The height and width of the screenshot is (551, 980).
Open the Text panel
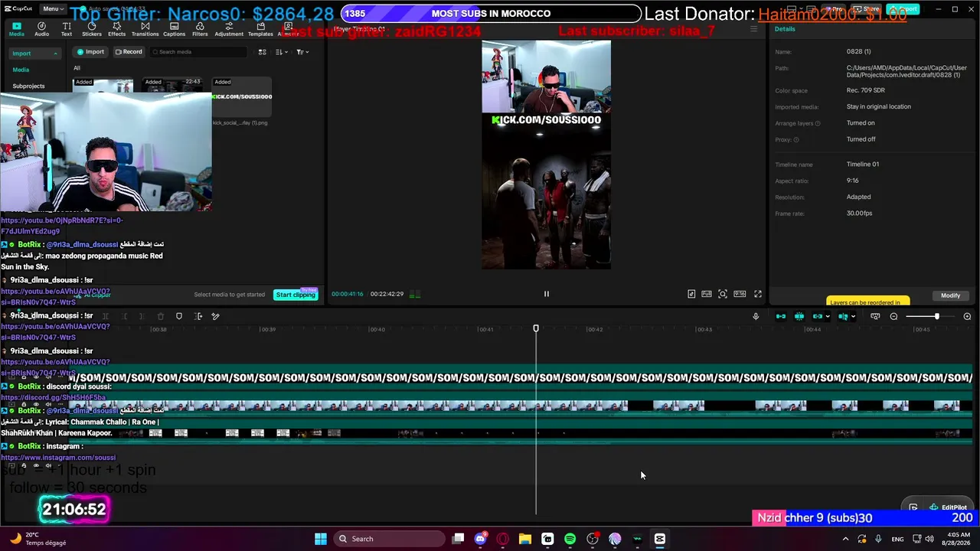coord(67,29)
